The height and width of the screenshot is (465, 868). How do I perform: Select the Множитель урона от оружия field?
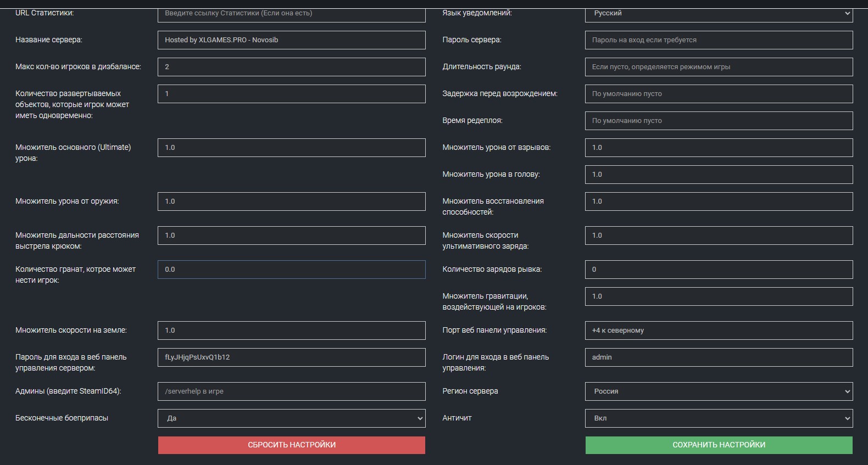coord(291,201)
